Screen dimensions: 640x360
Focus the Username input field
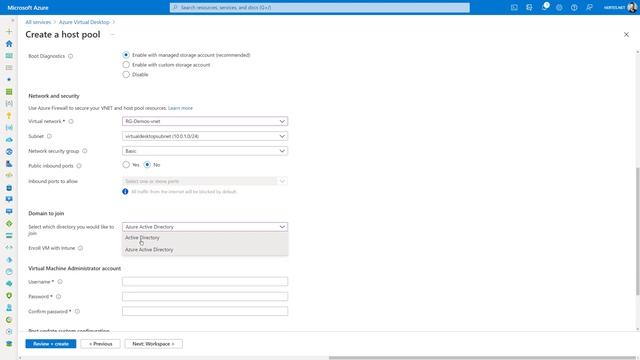205,282
